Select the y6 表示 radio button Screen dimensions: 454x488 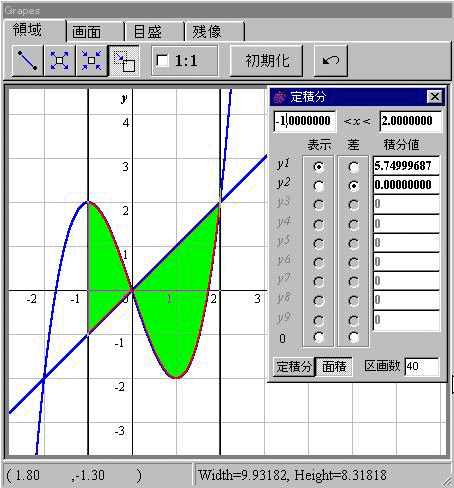319,263
